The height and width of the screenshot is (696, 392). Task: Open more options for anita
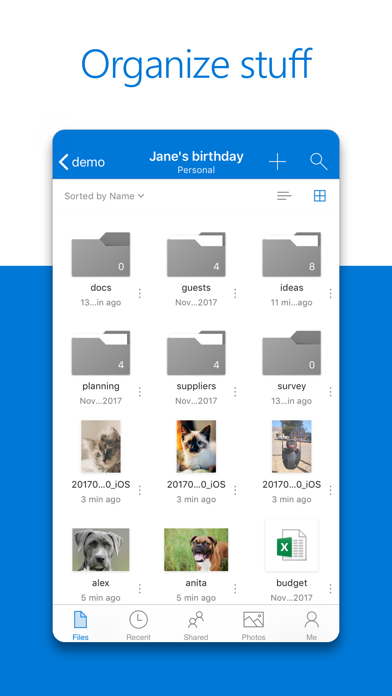tap(235, 589)
